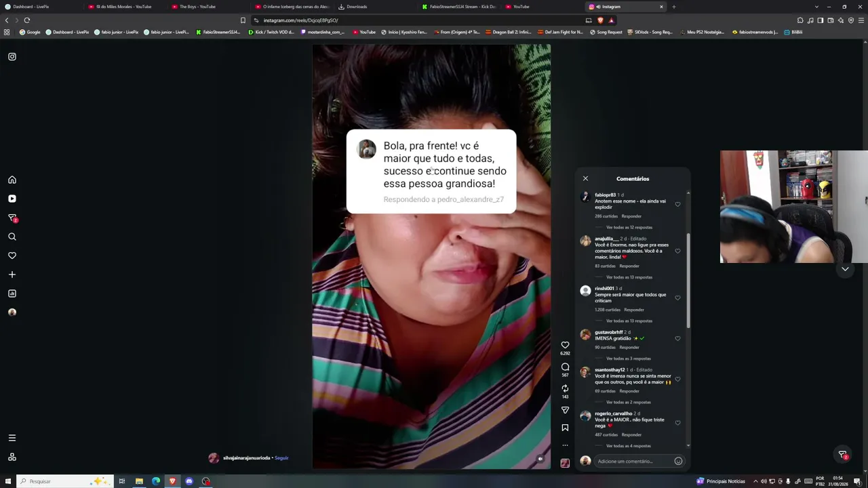Like anajullia__'s comment
This screenshot has height=488, width=868.
click(x=677, y=251)
